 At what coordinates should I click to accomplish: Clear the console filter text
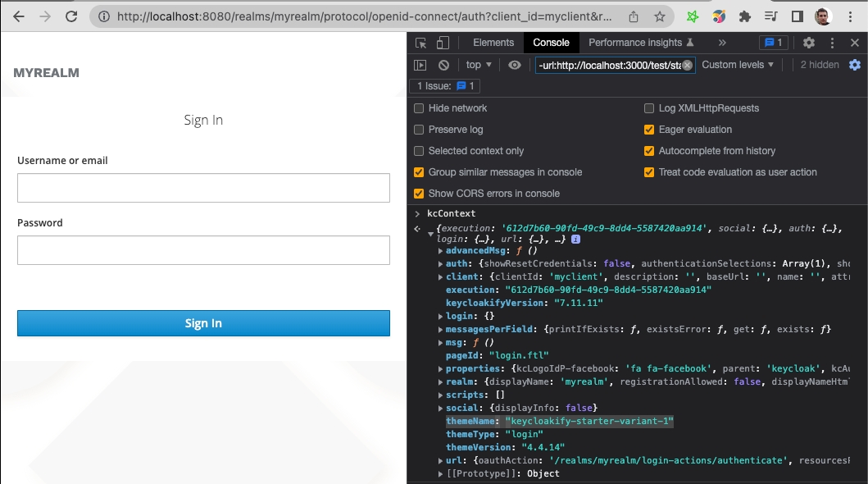pyautogui.click(x=688, y=65)
